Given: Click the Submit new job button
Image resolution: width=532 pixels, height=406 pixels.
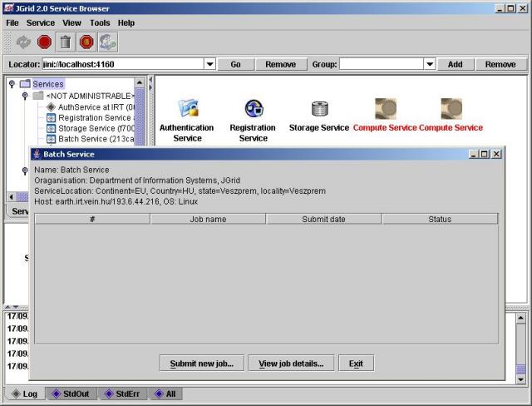Looking at the screenshot, I should point(202,364).
